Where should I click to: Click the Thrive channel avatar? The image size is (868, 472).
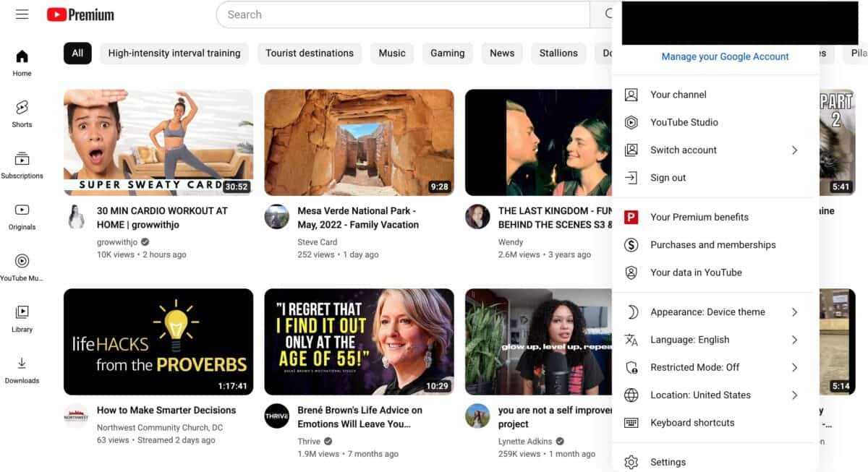[x=276, y=416]
